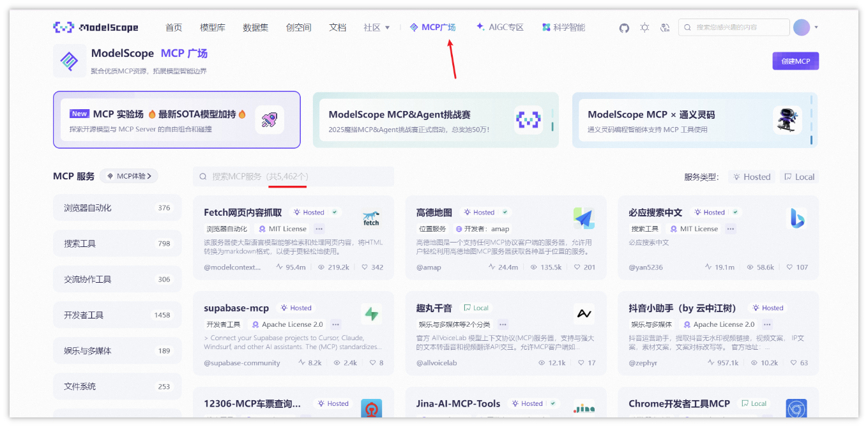Click the Chrome DevTools logo icon

point(796,408)
